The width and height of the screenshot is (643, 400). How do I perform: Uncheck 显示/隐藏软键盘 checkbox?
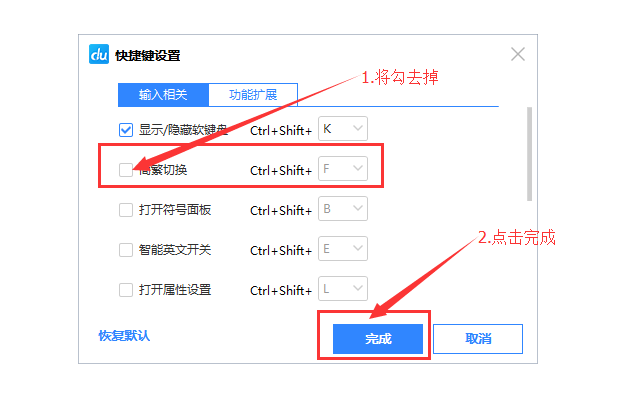(126, 130)
